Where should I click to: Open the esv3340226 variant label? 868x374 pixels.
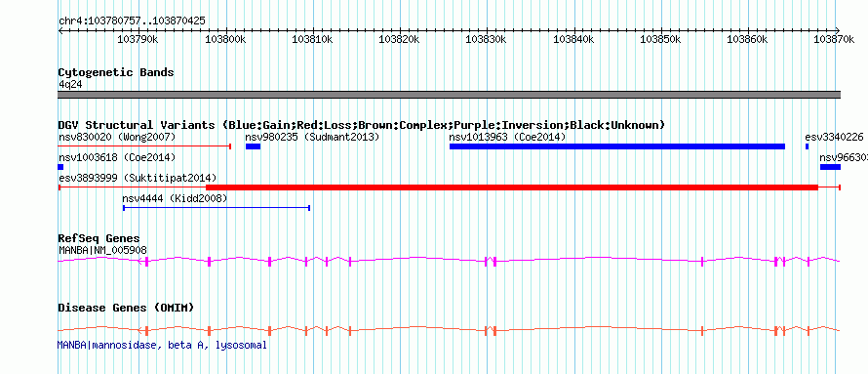(834, 137)
